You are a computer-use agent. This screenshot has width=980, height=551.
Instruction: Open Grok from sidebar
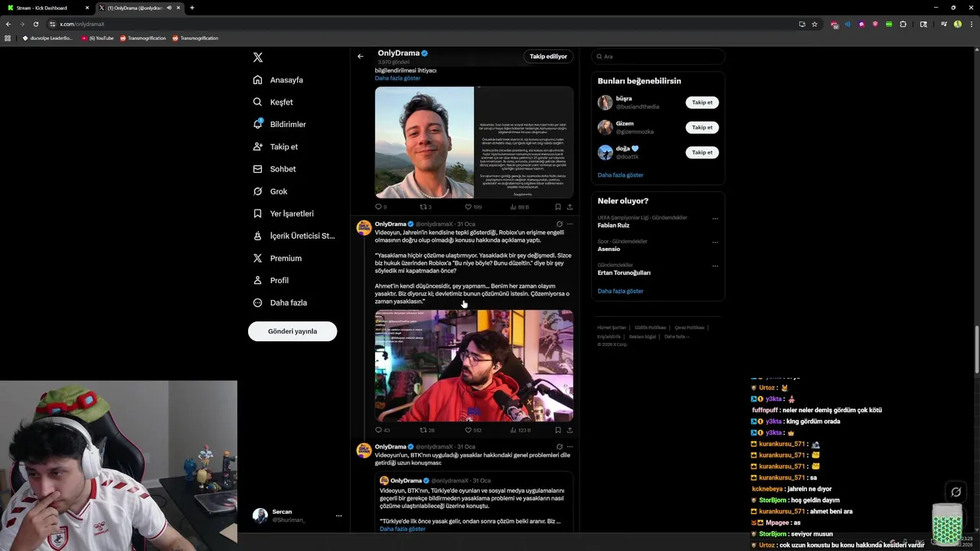[270, 191]
